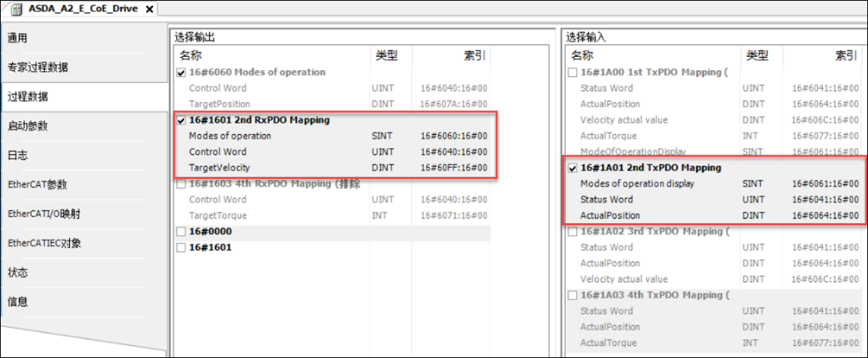The width and height of the screenshot is (868, 358).
Task: Select the EtherCATI/O映射 tab
Action: (x=44, y=214)
